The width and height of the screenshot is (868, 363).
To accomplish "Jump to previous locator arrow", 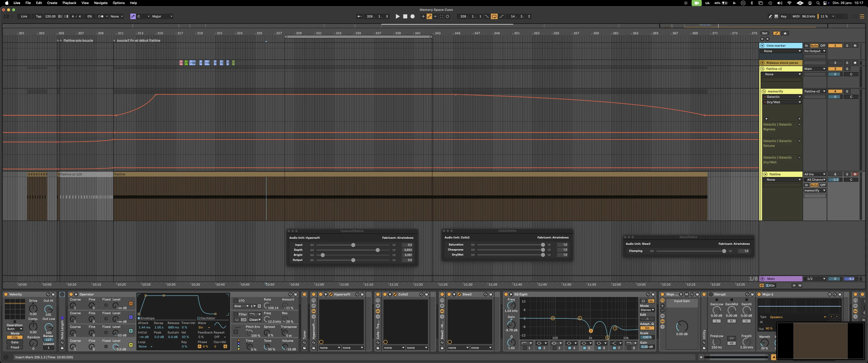I will 762,39.
